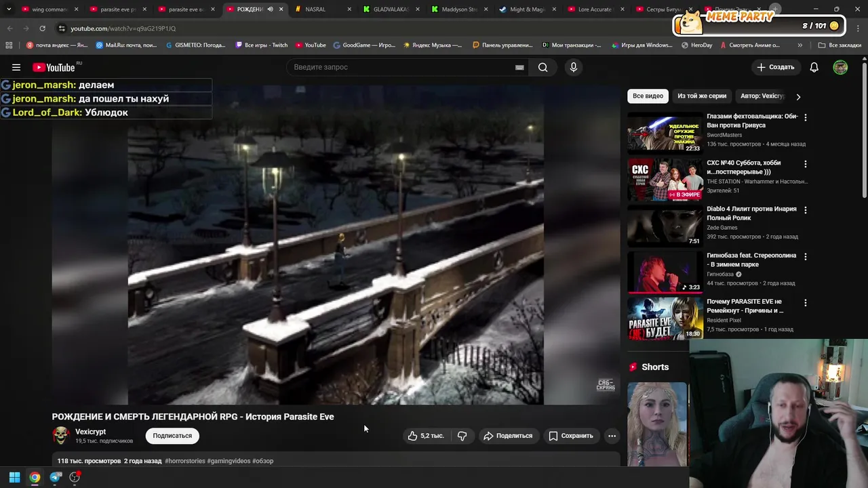Dislike the video with thumbs-down
This screenshot has width=868, height=488.
(462, 436)
